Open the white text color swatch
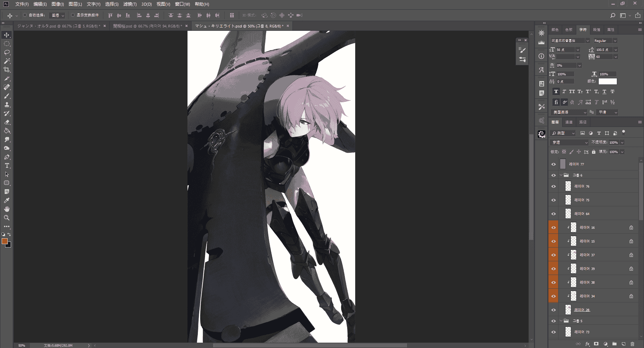The height and width of the screenshot is (348, 644). tap(607, 81)
